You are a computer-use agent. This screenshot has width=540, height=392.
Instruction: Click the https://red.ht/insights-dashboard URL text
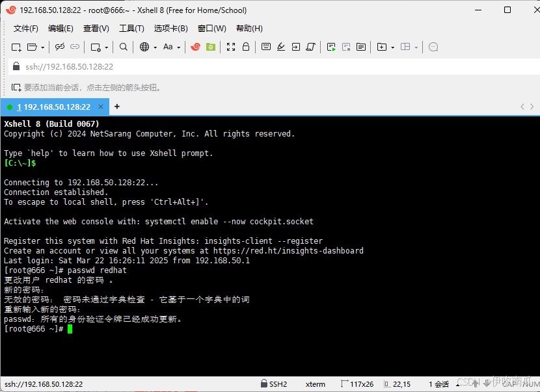(288, 251)
